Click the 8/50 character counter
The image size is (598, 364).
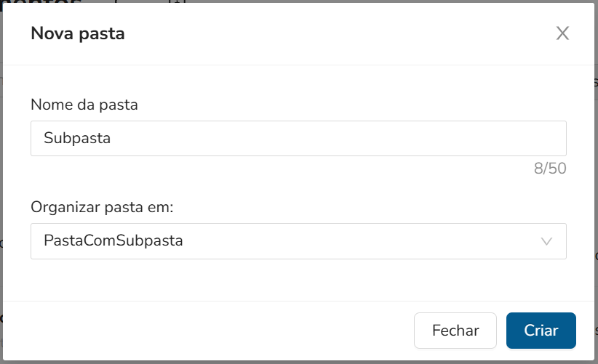coord(549,169)
